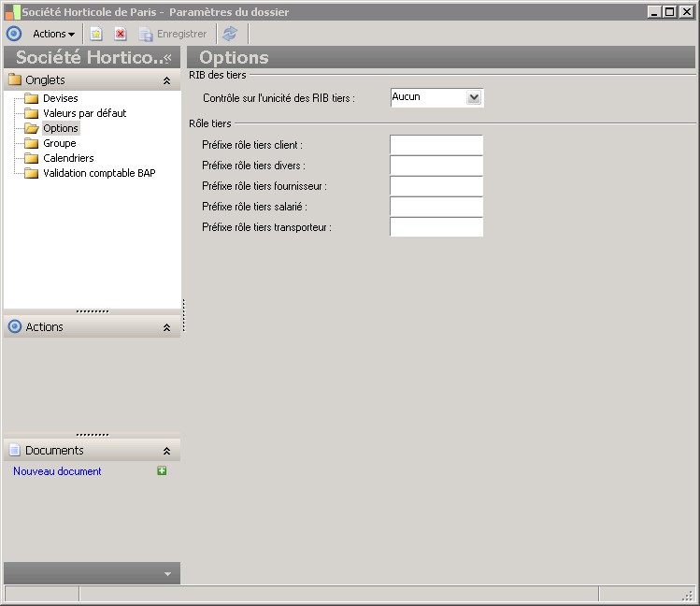Collapse the Actions panel section
The width and height of the screenshot is (700, 606).
tap(166, 327)
